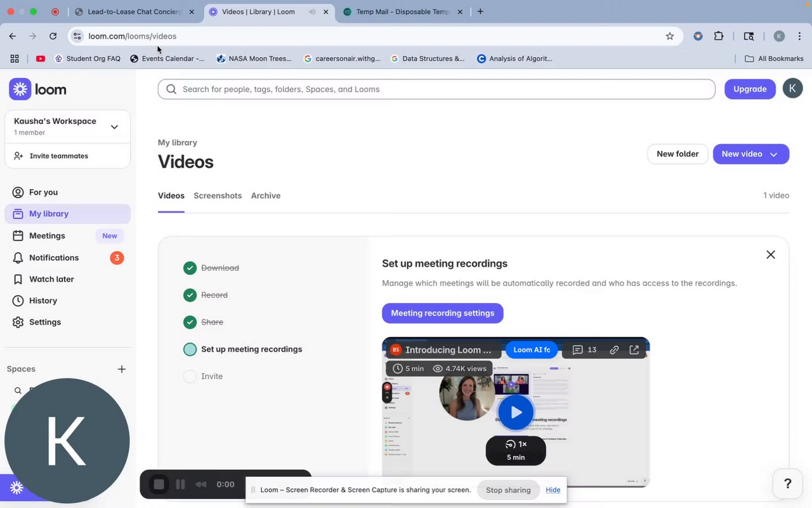Screen dimensions: 812x508
Task: Open the K profile avatar menu
Action: (792, 88)
